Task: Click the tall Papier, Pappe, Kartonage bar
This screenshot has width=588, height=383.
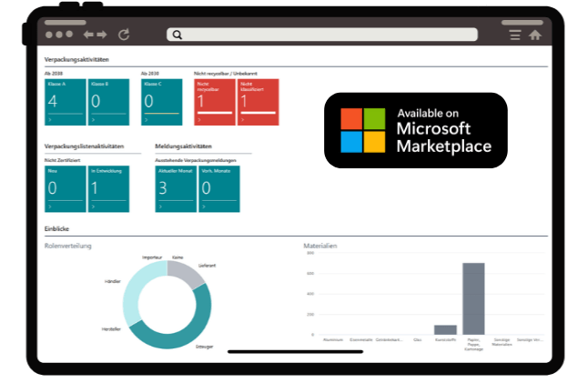Action: (x=473, y=298)
